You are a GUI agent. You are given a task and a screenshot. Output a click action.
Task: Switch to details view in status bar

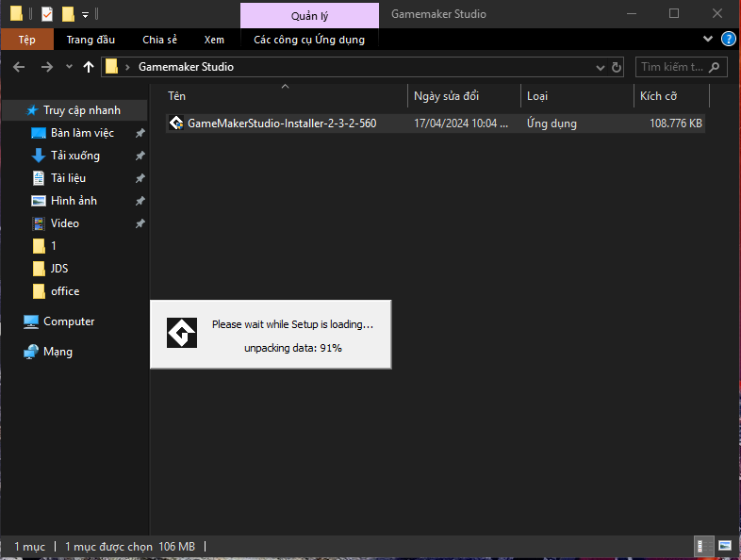[x=703, y=546]
